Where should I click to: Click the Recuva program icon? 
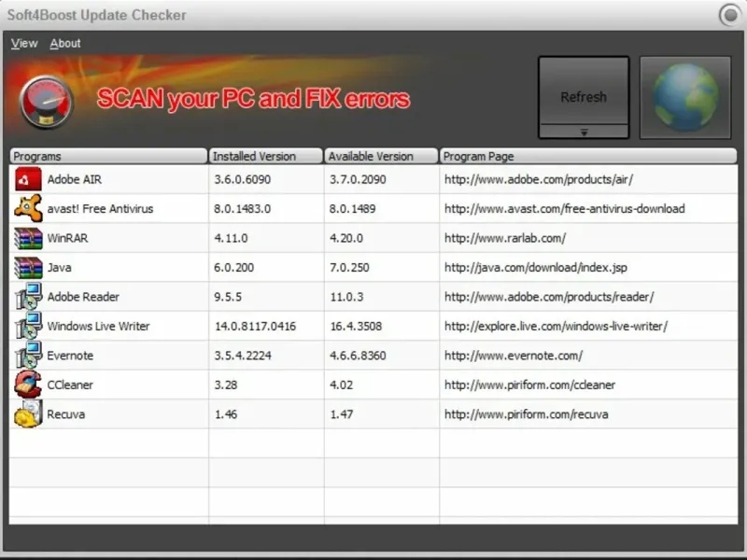coord(28,414)
